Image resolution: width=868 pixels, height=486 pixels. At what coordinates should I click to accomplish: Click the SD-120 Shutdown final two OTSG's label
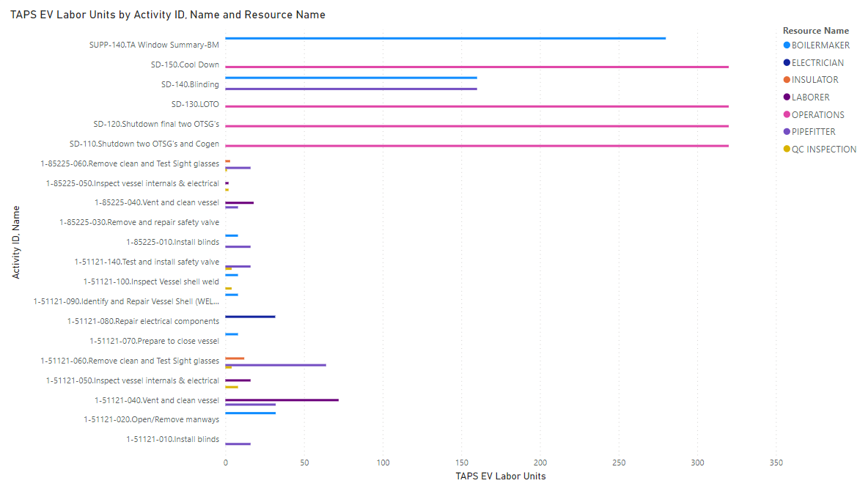click(156, 124)
